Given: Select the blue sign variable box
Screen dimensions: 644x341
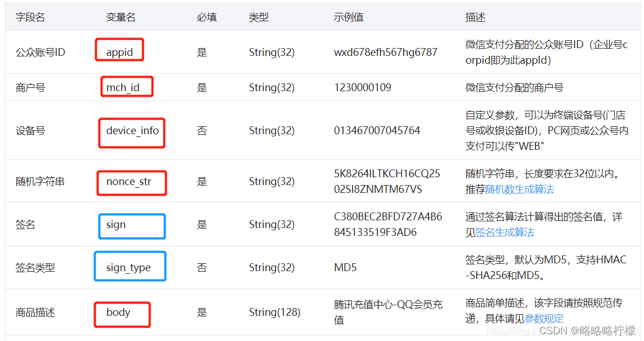Looking at the screenshot, I should (131, 226).
